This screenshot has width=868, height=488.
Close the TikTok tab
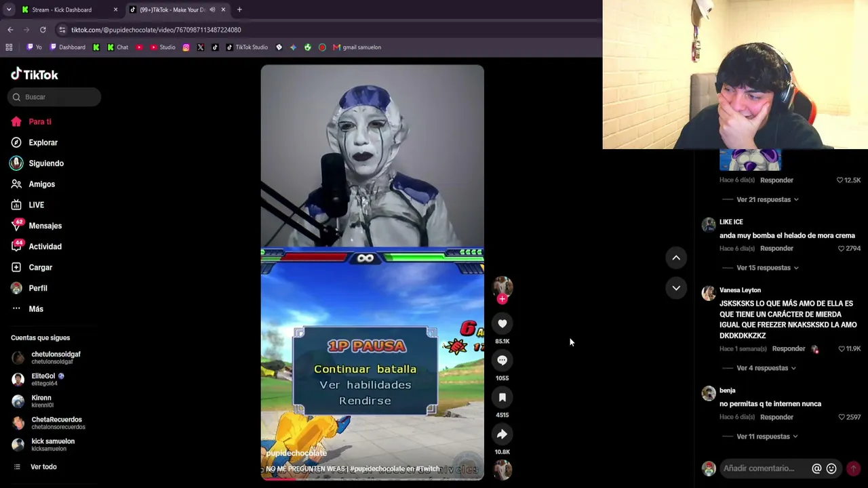(223, 9)
